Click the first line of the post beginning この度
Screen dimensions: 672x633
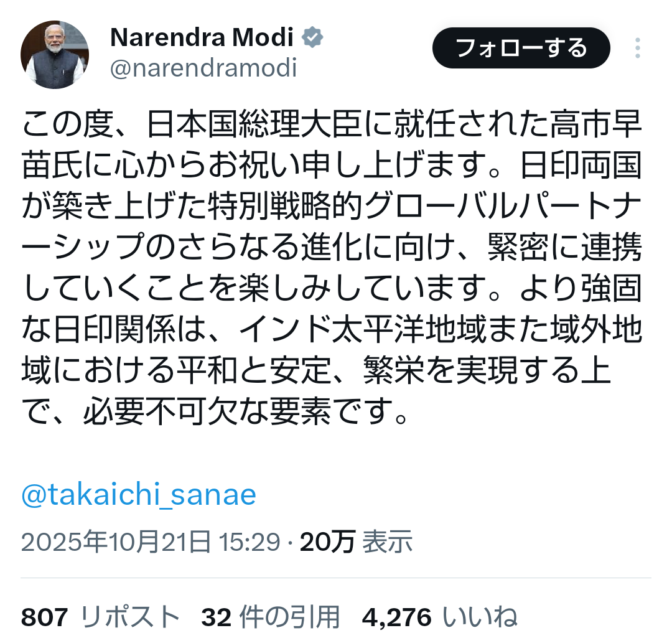click(332, 127)
